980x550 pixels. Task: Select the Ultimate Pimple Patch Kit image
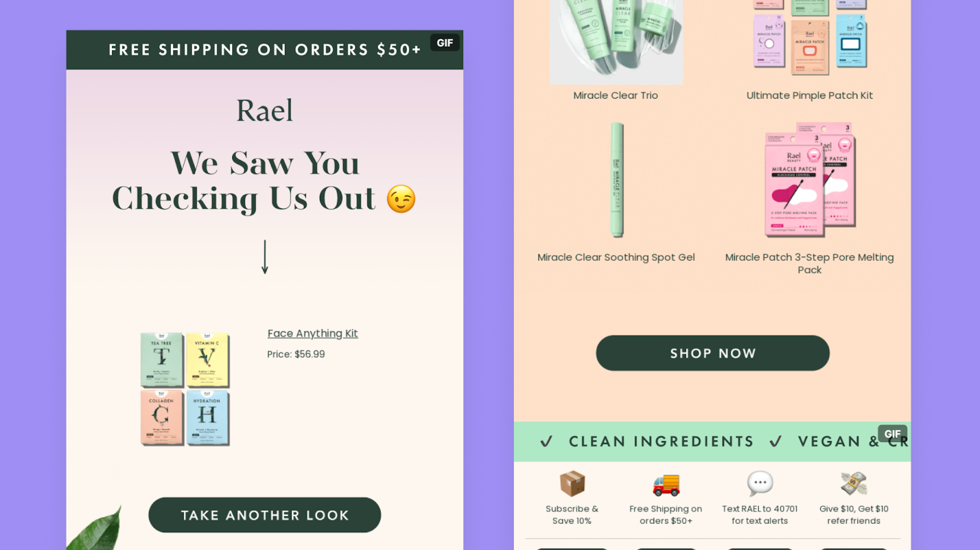tap(810, 38)
